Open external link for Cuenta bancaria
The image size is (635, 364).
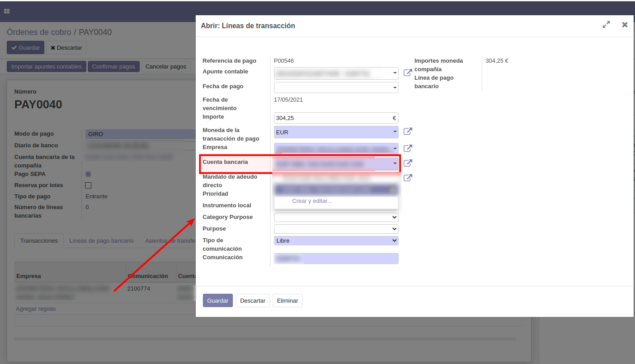coord(408,163)
